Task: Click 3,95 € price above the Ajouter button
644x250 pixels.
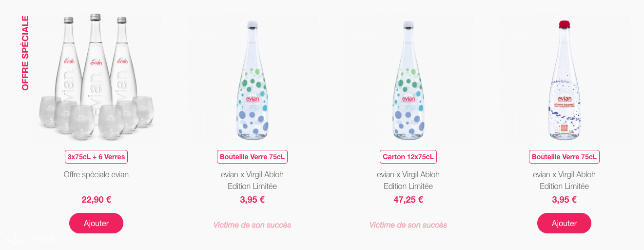Action: click(564, 199)
